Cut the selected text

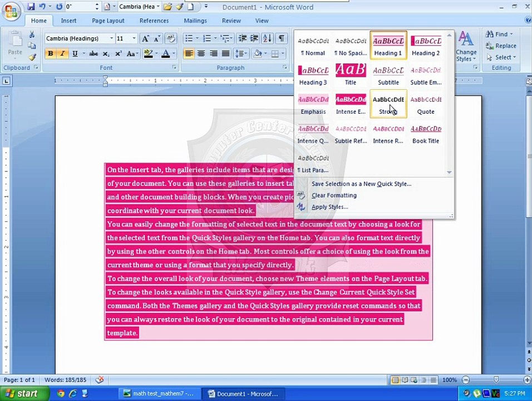click(32, 35)
